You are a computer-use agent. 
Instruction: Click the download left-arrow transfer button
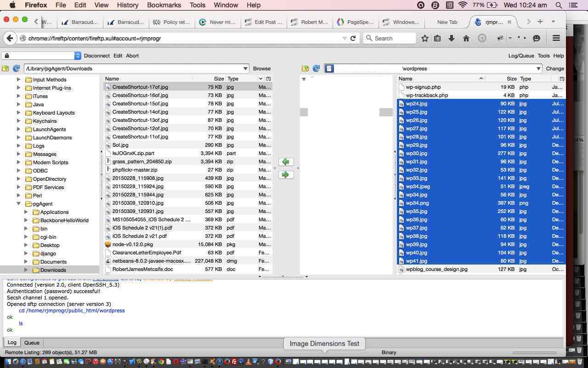286,162
